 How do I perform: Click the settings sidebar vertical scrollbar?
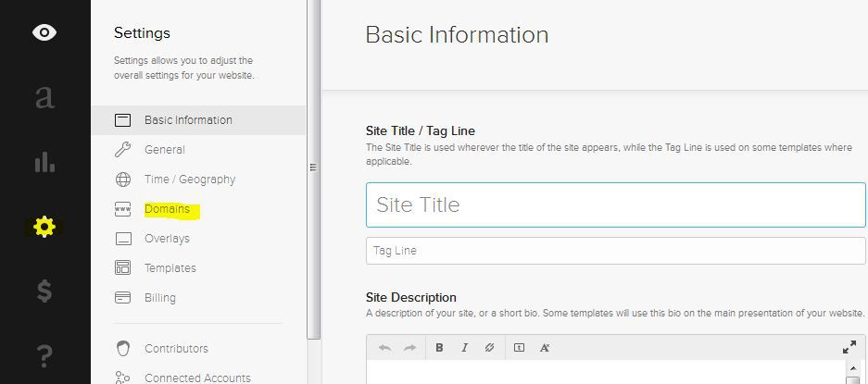click(313, 167)
